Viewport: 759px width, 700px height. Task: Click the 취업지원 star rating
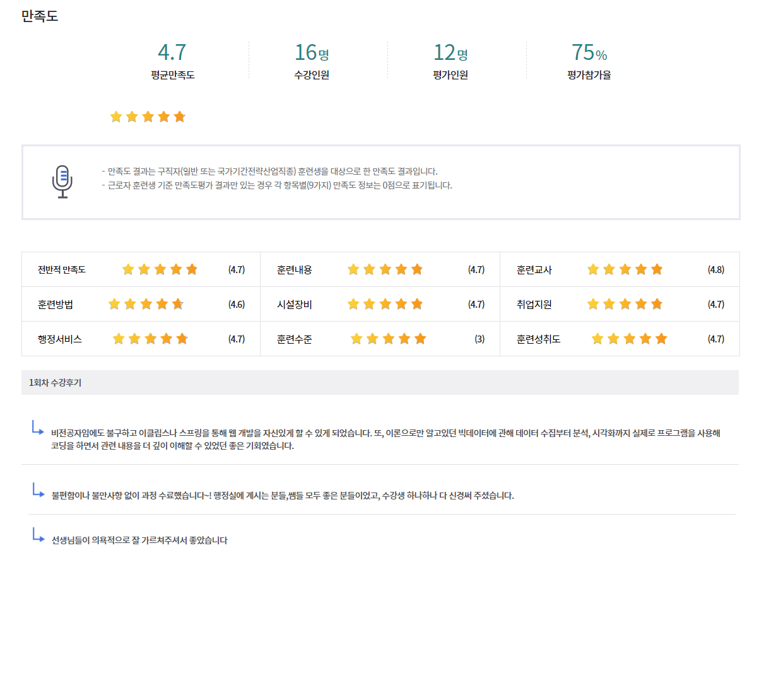coord(625,304)
